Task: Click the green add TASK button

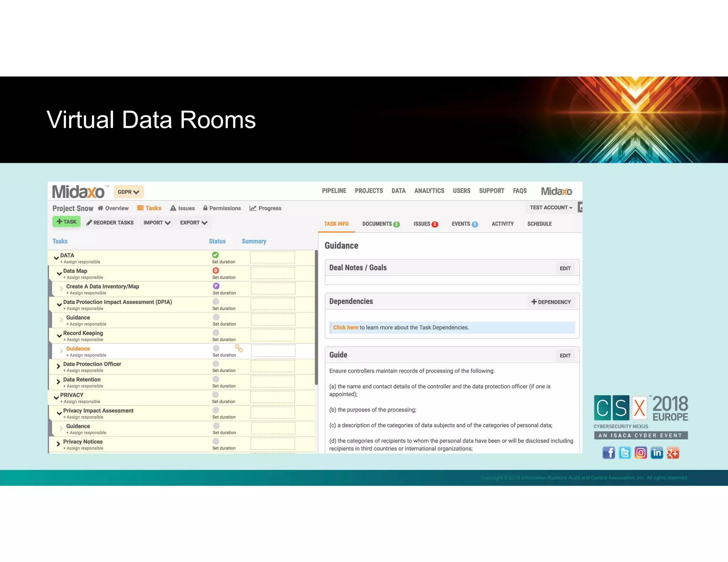Action: point(66,222)
